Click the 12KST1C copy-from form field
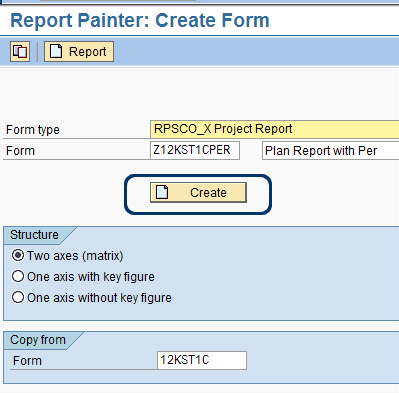The height and width of the screenshot is (393, 399). click(x=202, y=360)
